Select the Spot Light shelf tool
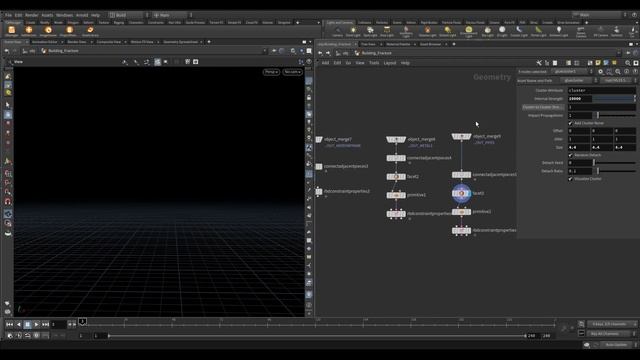Screen dimensions: 640x360 370,31
